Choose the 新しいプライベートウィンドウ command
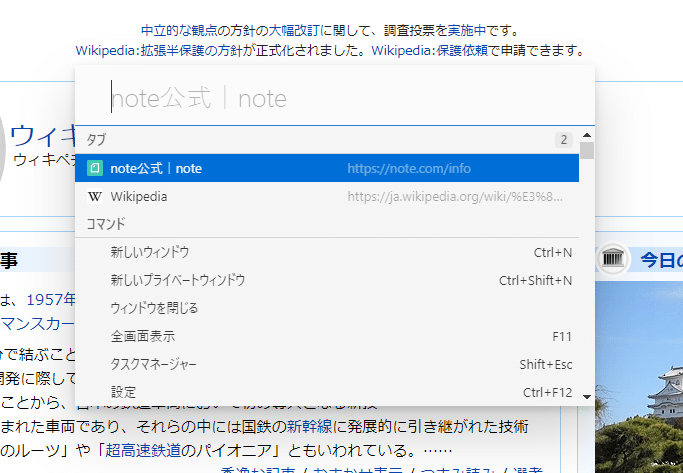 point(327,280)
